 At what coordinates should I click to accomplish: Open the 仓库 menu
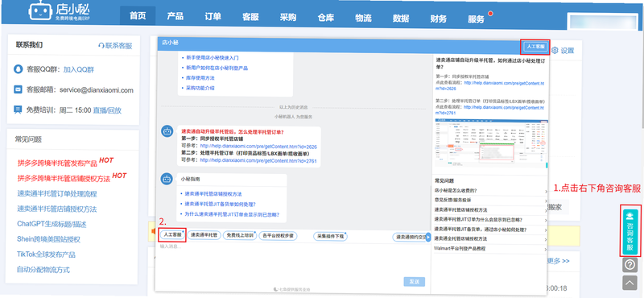(x=326, y=17)
